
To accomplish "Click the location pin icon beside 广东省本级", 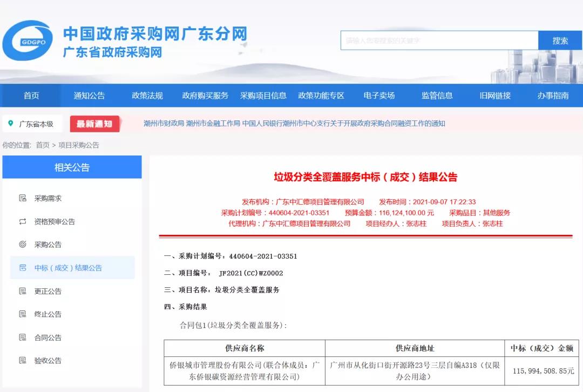I will 11,124.
